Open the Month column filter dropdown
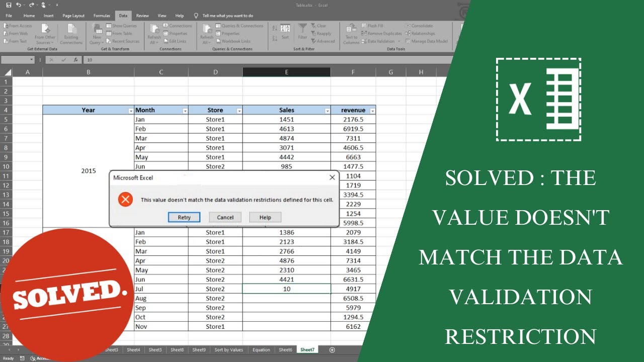 coord(185,111)
